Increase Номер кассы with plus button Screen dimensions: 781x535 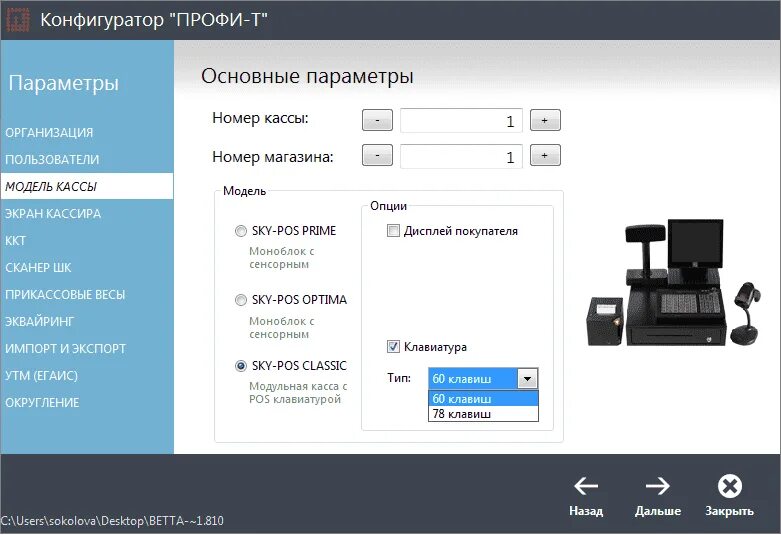pos(545,120)
